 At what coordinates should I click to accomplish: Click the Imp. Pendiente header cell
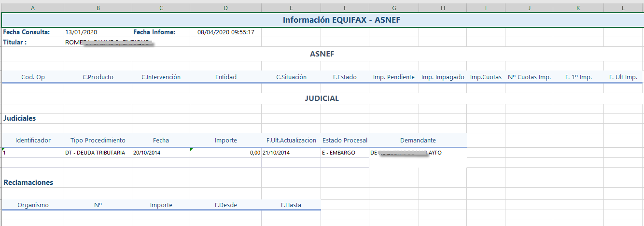tap(393, 77)
